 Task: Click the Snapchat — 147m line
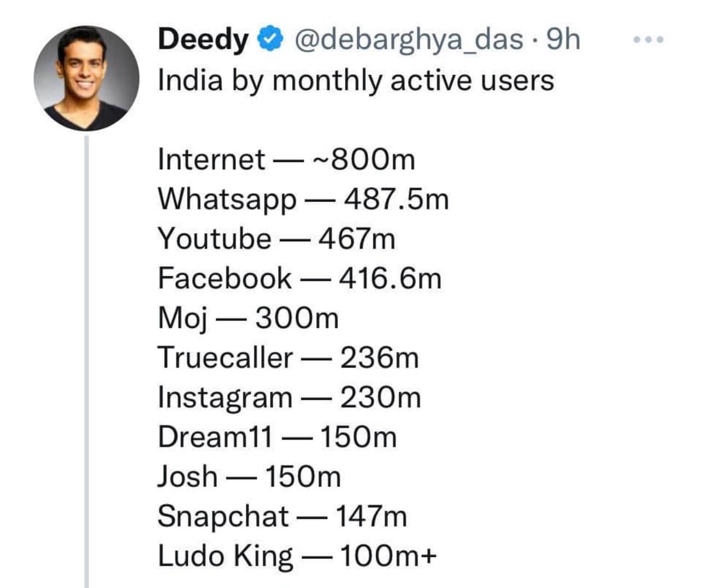coord(283,517)
